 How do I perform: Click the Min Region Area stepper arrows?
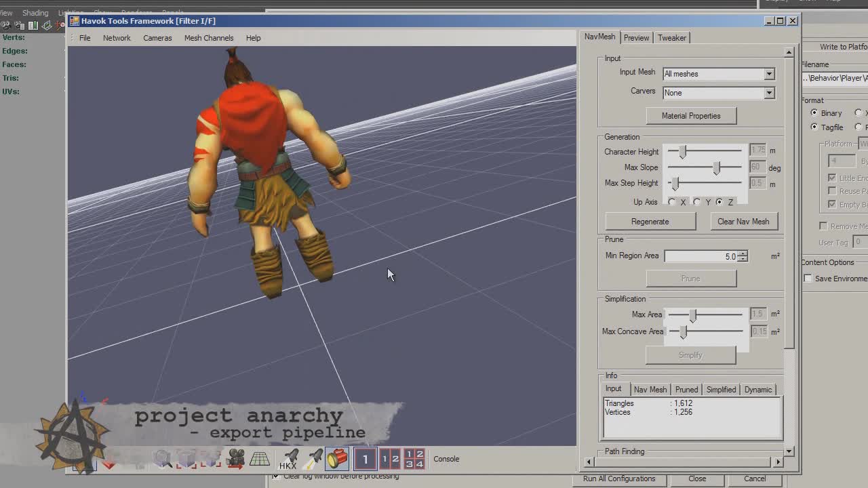click(x=743, y=256)
